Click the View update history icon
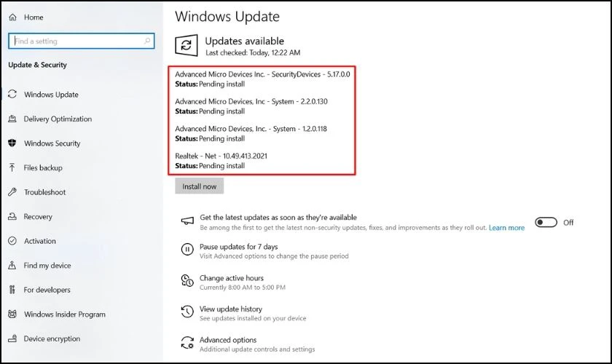Viewport: 612px width, 364px height. pos(187,312)
